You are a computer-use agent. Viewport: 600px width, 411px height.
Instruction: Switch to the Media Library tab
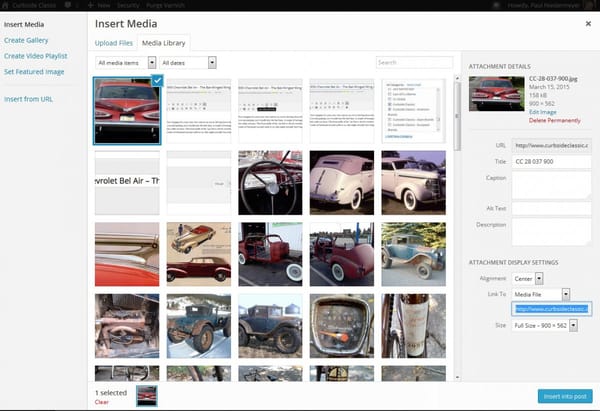click(x=163, y=43)
